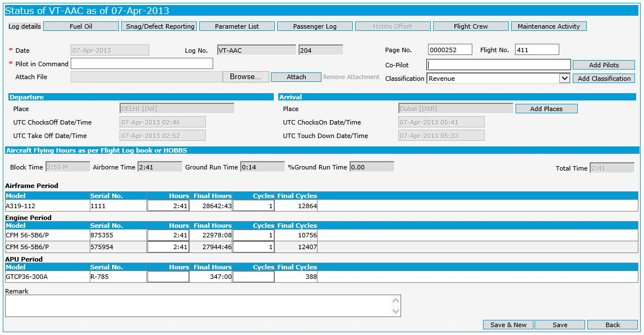This screenshot has width=644, height=335.
Task: Click the Back button
Action: coord(612,324)
